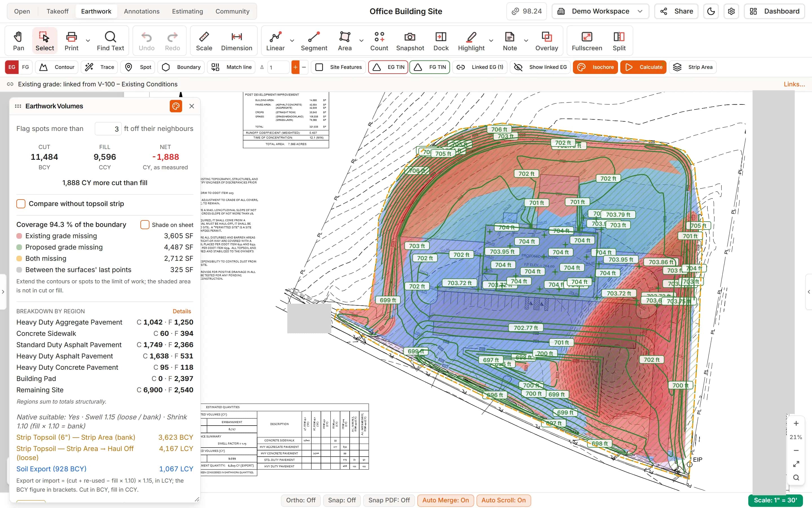Enable Shade on sheet checkbox
This screenshot has height=508, width=812.
(x=145, y=225)
